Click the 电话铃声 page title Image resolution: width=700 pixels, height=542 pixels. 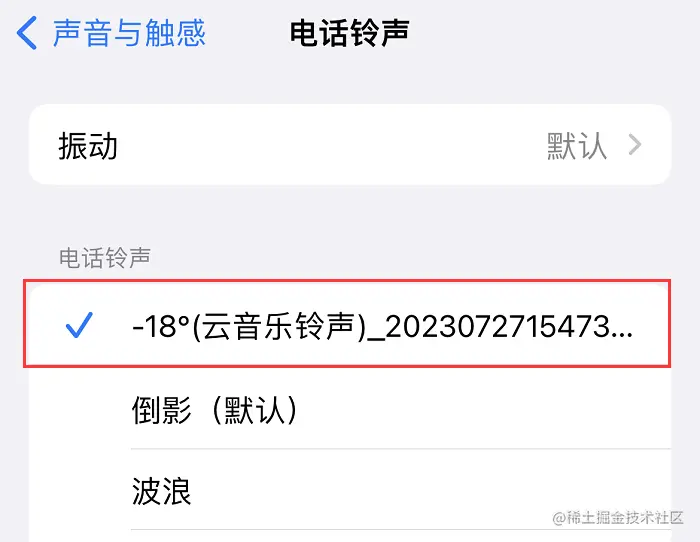pos(350,33)
